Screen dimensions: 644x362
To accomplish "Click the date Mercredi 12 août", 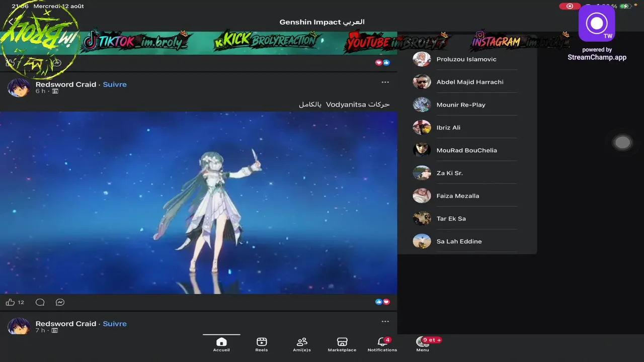I will click(58, 6).
